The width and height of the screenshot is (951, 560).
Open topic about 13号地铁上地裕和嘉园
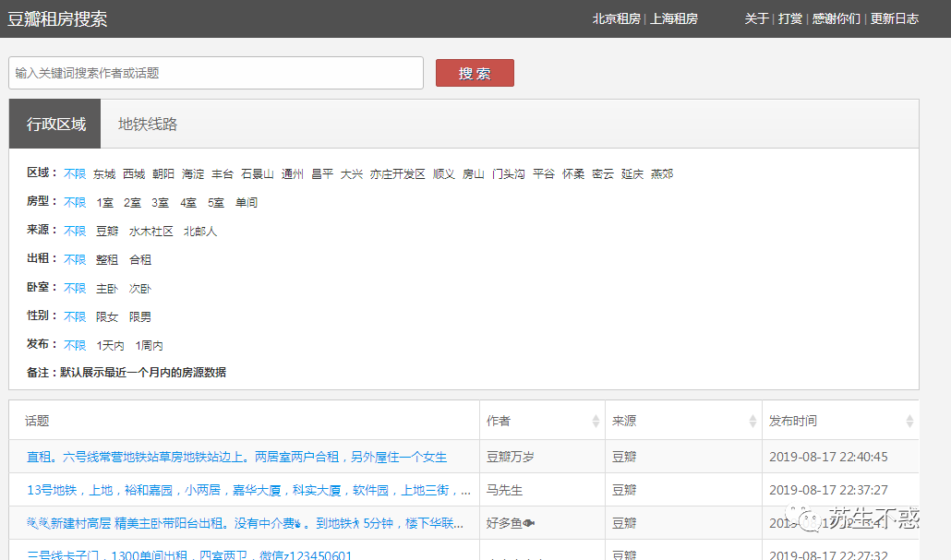[248, 490]
